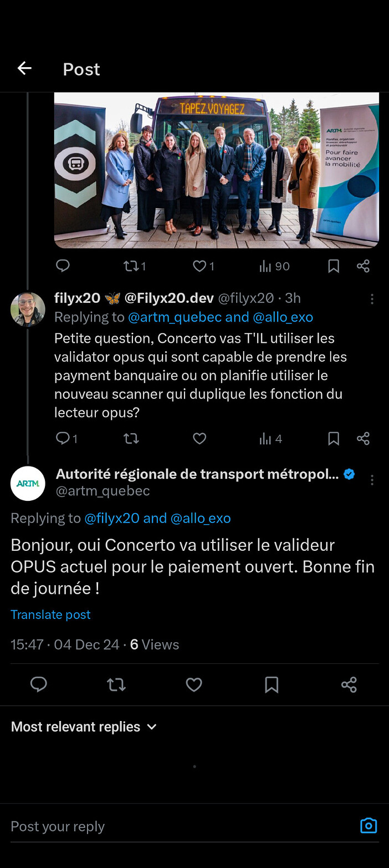Open the @allo_exo mention in ARTM's reply
The height and width of the screenshot is (868, 389).
coord(201,518)
